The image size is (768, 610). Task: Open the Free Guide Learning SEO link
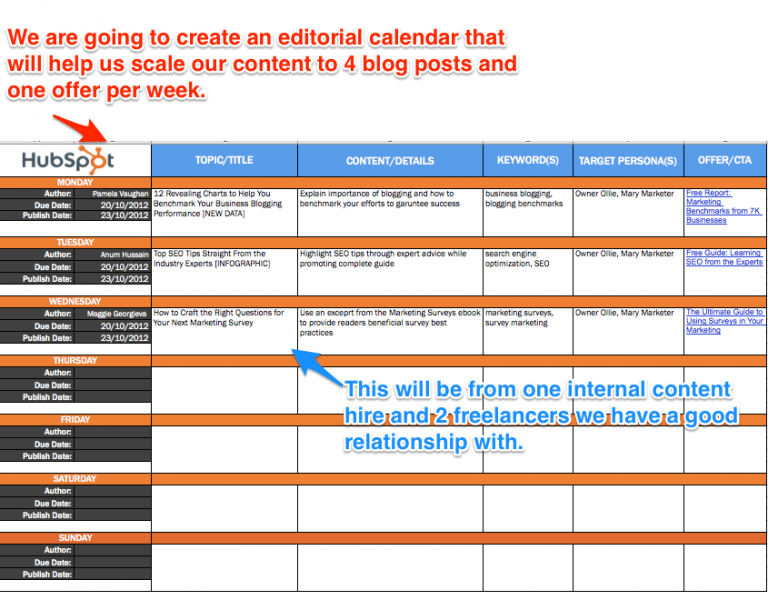tap(724, 257)
